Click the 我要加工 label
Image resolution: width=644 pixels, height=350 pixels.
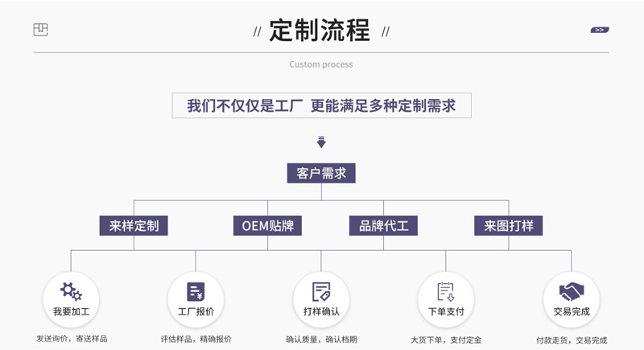pyautogui.click(x=71, y=311)
